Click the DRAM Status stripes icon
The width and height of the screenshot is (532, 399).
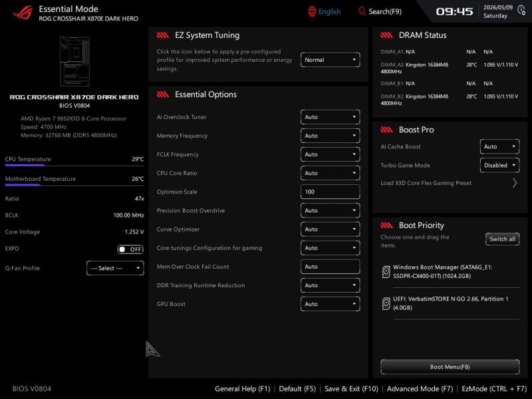(387, 35)
